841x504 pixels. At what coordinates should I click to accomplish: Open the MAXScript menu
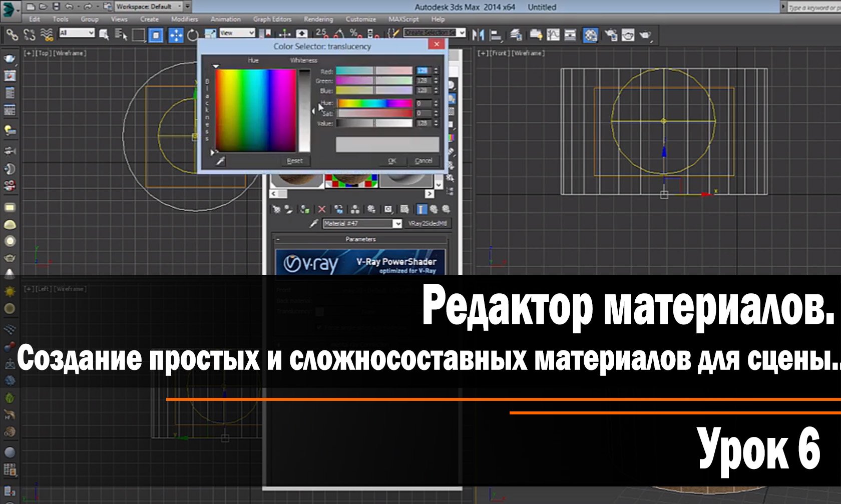tap(403, 19)
